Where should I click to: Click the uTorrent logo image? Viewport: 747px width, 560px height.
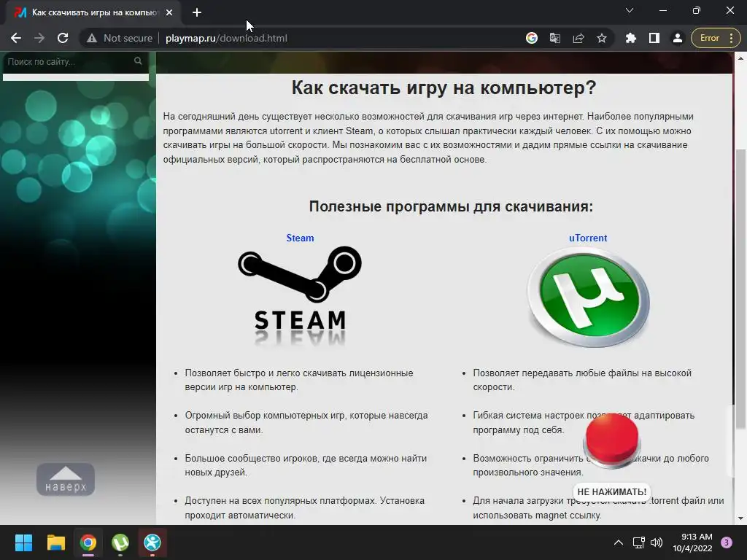click(589, 297)
